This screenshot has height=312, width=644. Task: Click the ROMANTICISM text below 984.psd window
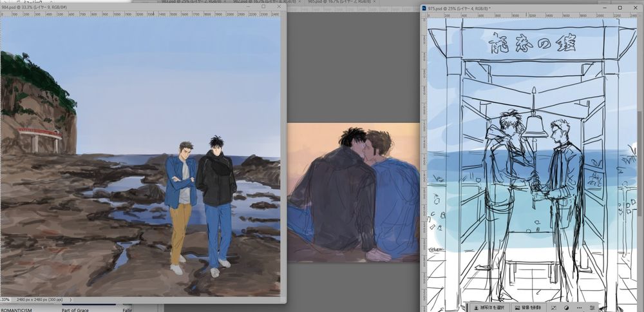tap(16, 310)
